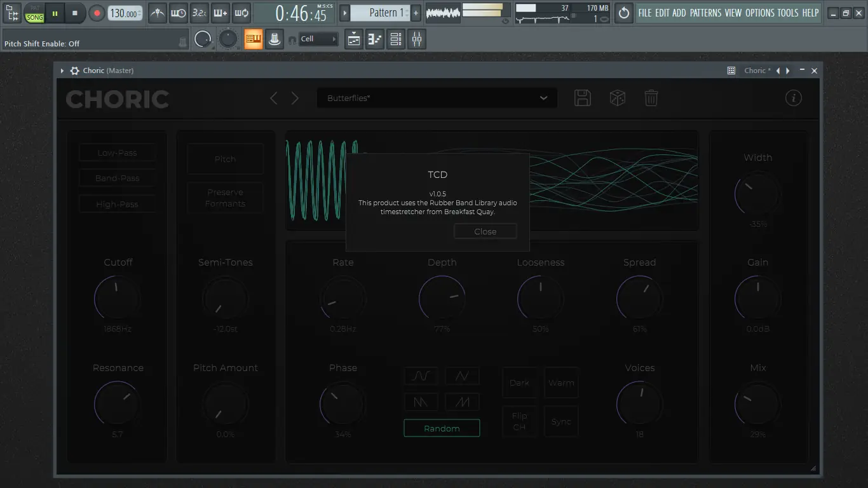Image resolution: width=868 pixels, height=488 pixels.
Task: Click the Random waveform button
Action: tap(442, 428)
